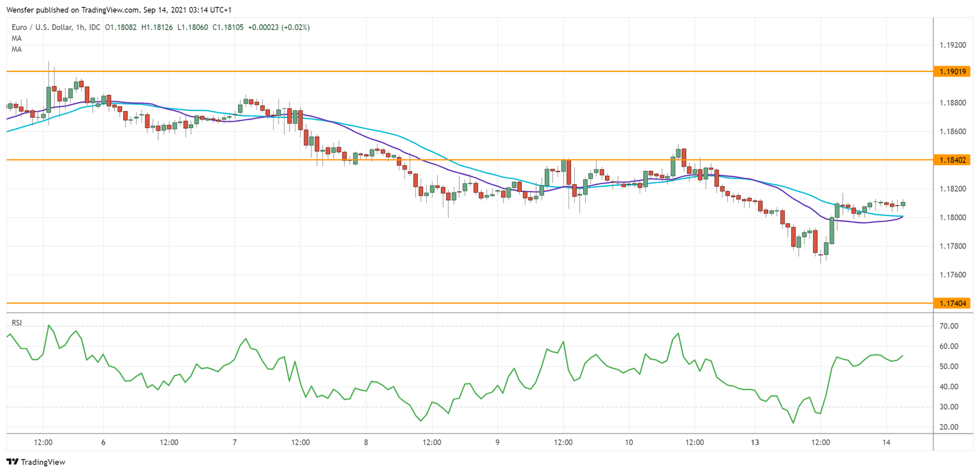
Task: Click the 1.18800 price on the right scale
Action: [x=951, y=103]
